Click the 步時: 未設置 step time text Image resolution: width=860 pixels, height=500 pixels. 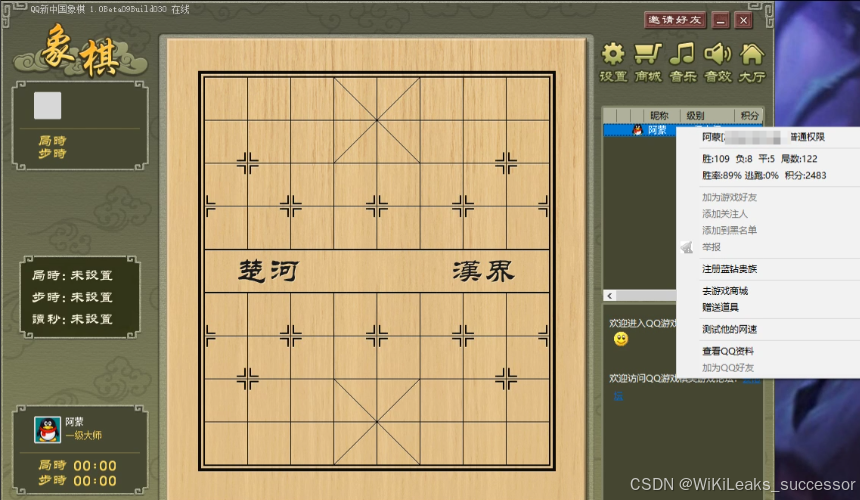tap(72, 297)
